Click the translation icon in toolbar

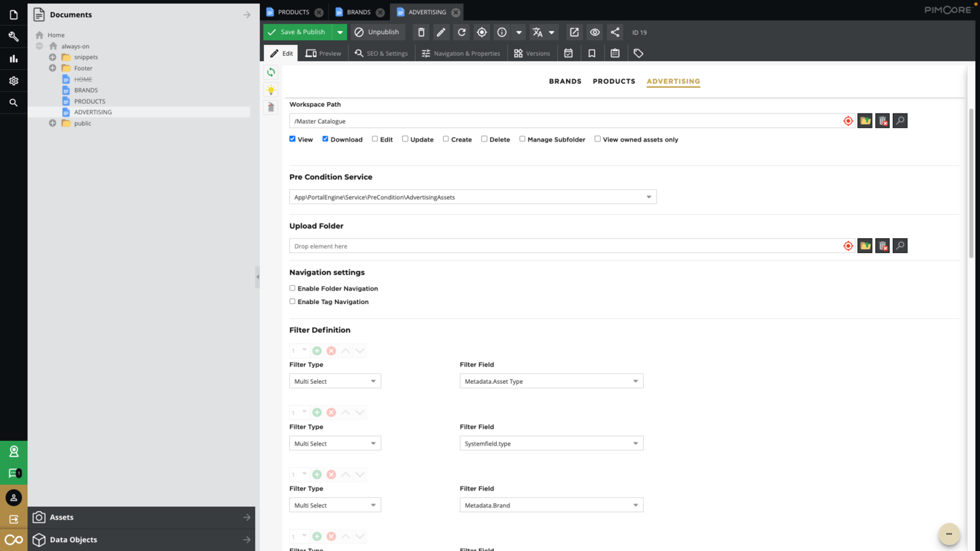coord(538,32)
